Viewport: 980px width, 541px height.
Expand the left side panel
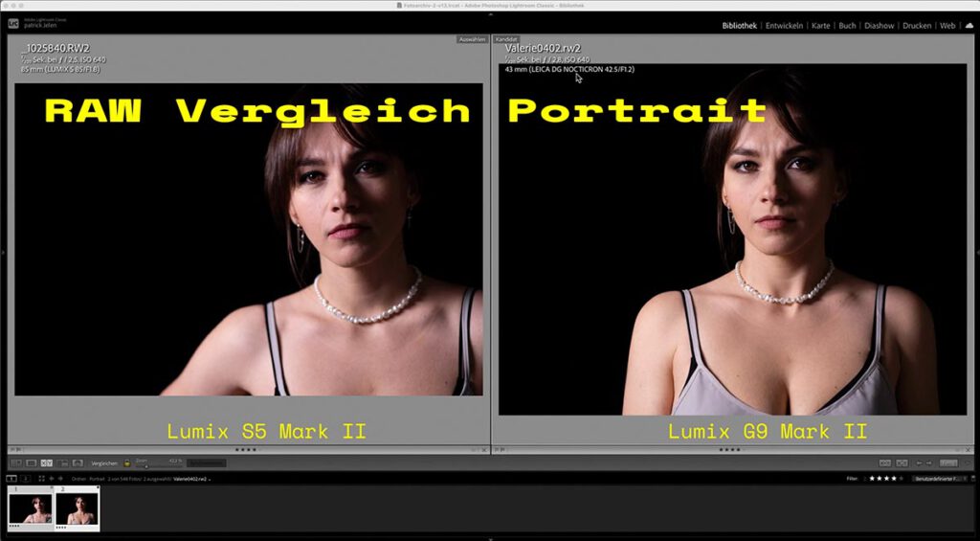[x=3, y=252]
